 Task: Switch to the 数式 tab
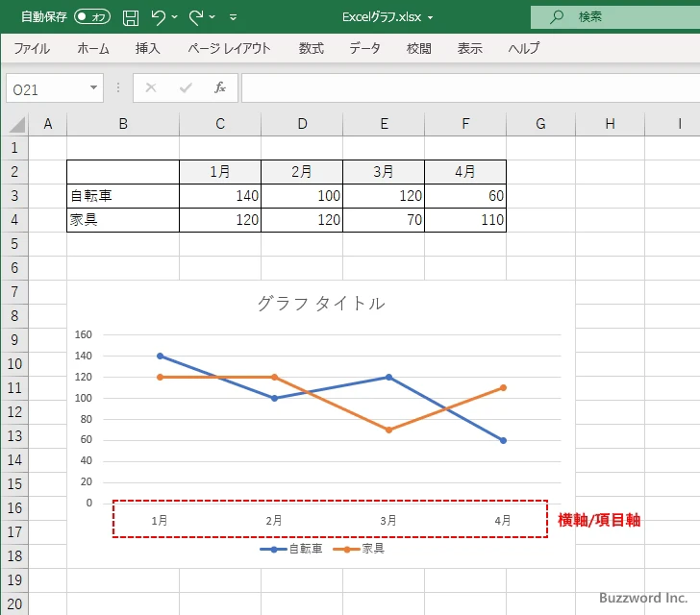tap(312, 48)
